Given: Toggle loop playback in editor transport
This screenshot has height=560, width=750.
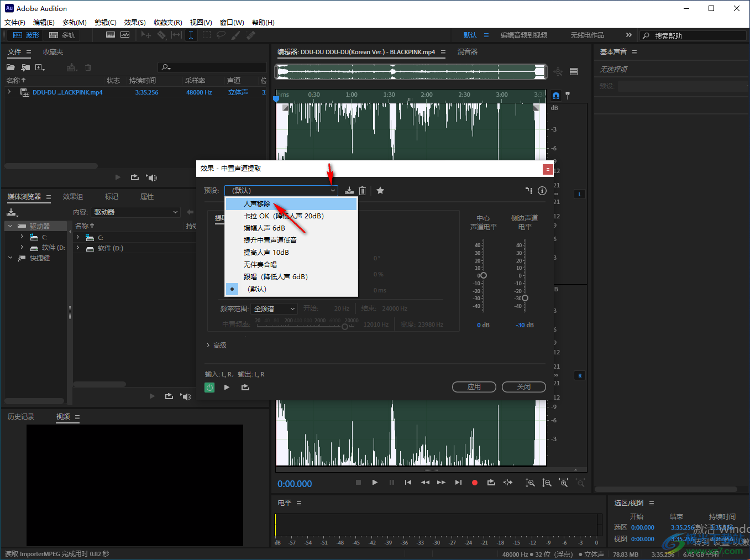Looking at the screenshot, I should coord(491,483).
